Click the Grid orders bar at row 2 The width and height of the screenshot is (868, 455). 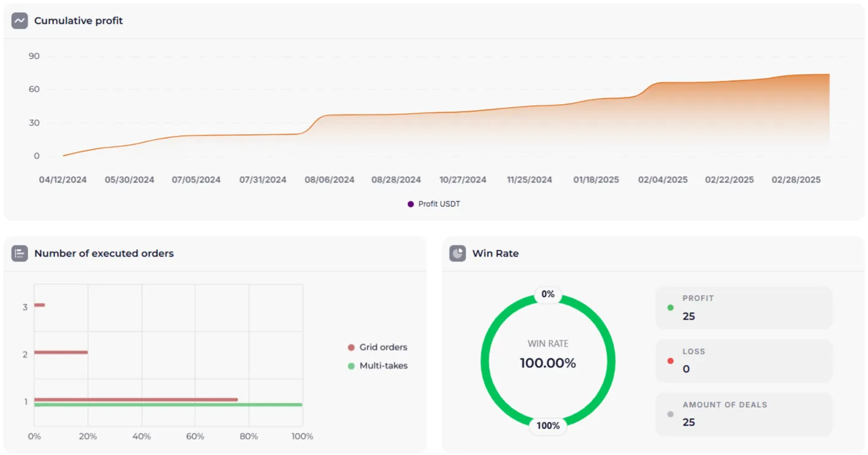pyautogui.click(x=61, y=352)
